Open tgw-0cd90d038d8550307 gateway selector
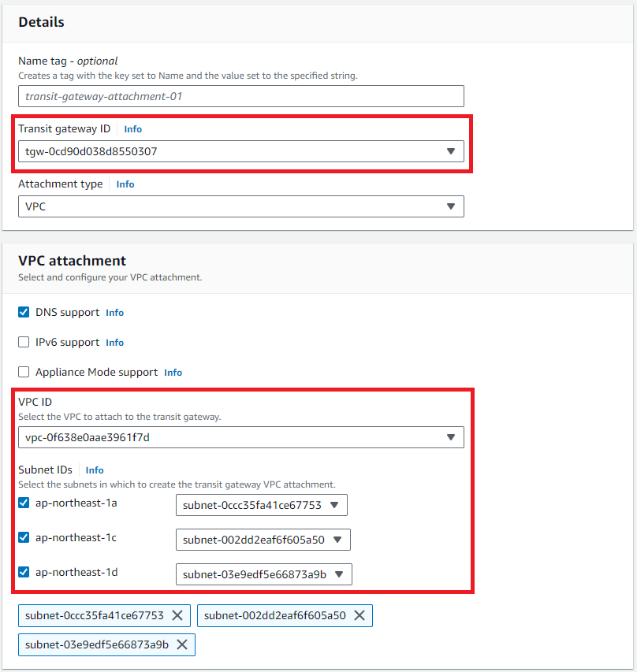The height and width of the screenshot is (672, 637). pyautogui.click(x=241, y=151)
